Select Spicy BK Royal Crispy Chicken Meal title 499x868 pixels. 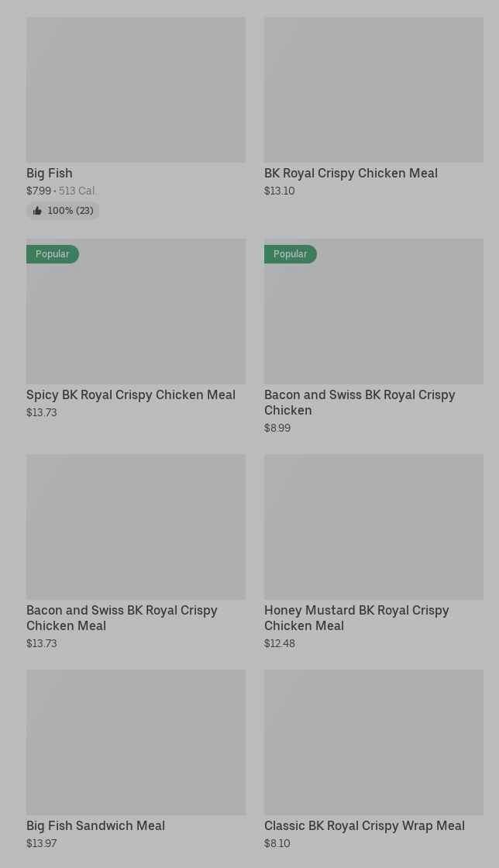click(131, 394)
